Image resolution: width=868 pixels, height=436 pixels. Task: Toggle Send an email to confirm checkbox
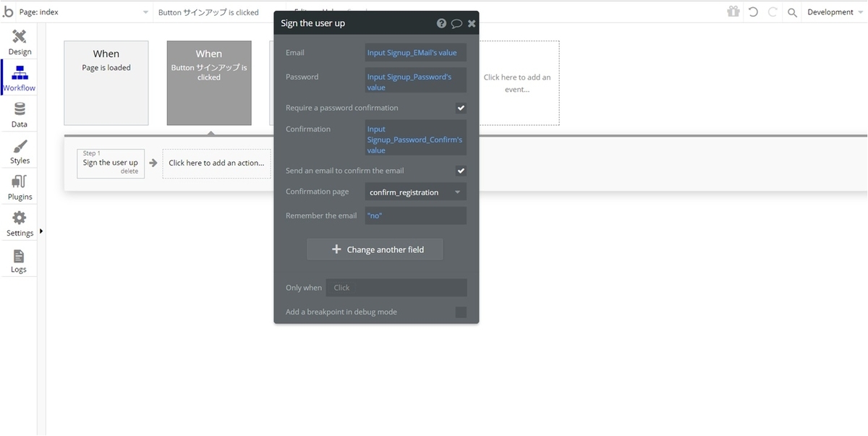(461, 171)
